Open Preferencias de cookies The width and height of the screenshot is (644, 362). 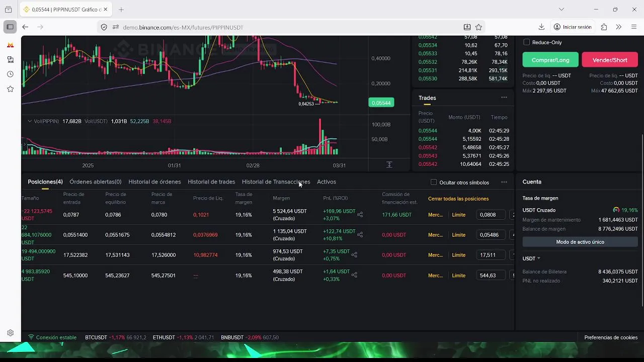pos(611,337)
